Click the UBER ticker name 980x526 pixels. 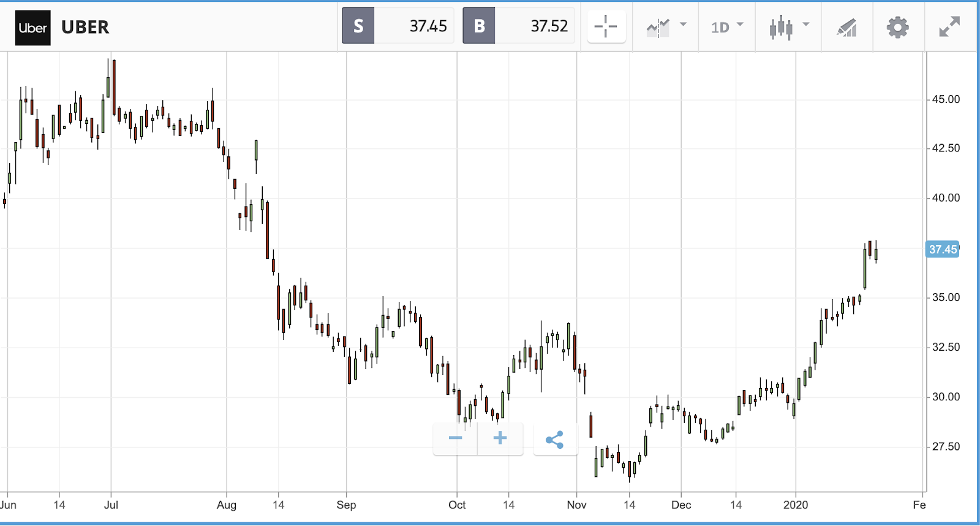tap(85, 27)
